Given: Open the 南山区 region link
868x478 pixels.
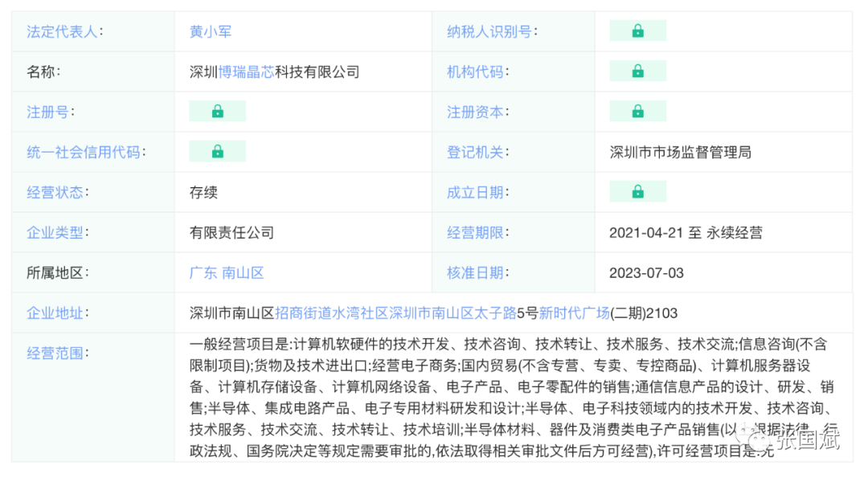Looking at the screenshot, I should pyautogui.click(x=243, y=273).
